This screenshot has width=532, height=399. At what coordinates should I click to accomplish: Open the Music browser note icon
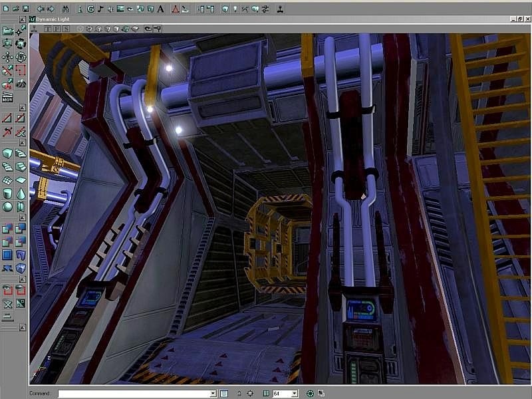coord(100,9)
